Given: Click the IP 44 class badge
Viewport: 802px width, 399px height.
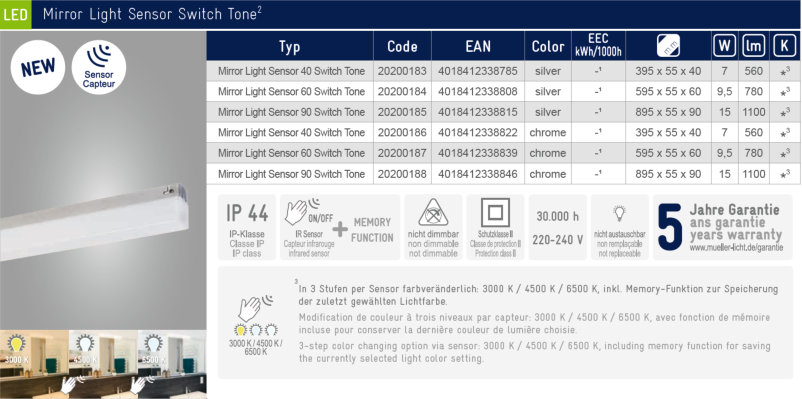Looking at the screenshot, I should [247, 227].
